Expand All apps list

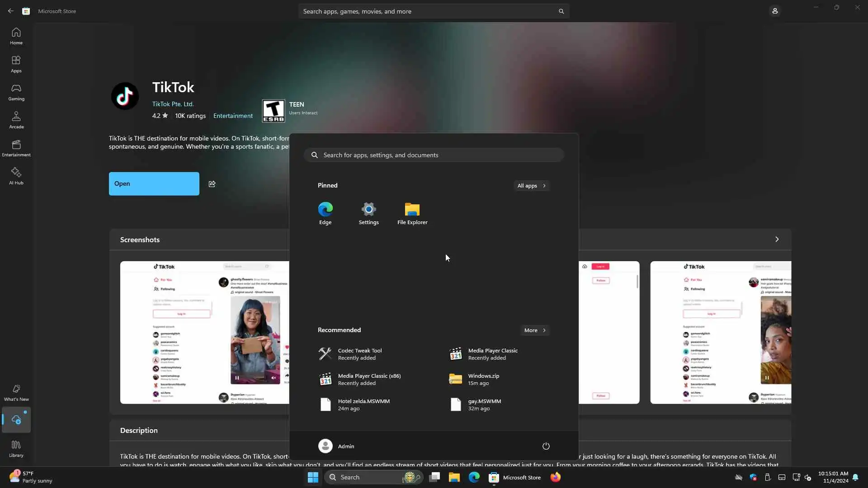coord(531,186)
